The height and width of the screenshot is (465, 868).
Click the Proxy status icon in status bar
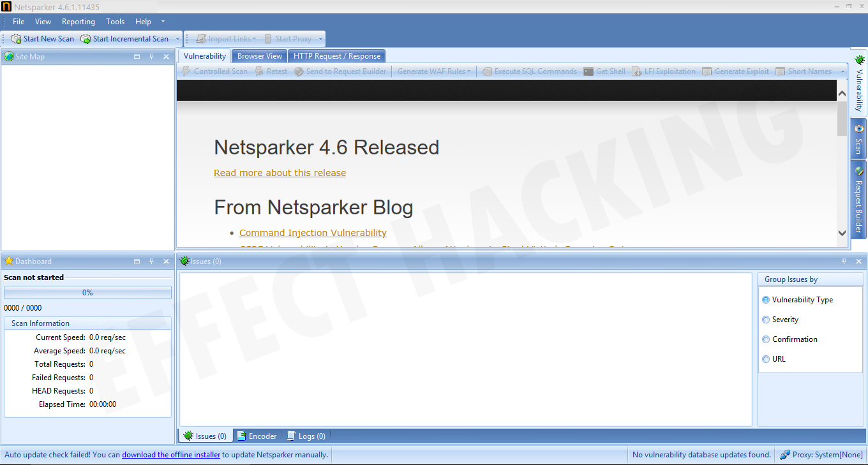(784, 455)
